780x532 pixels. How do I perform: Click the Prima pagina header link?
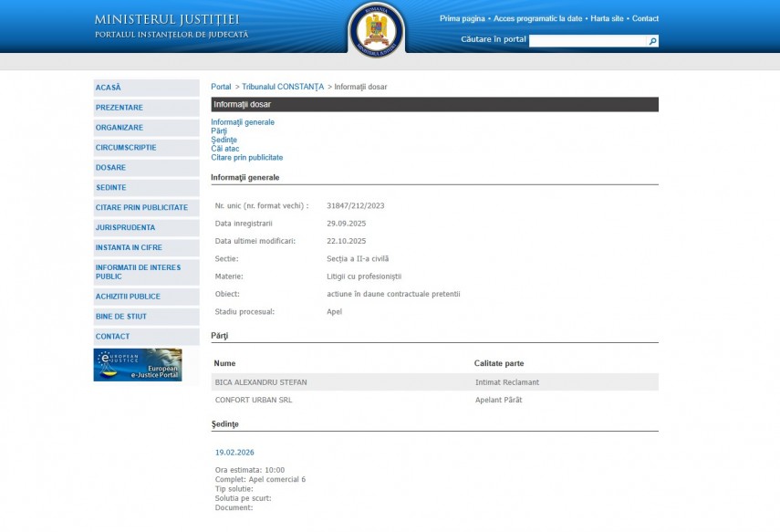point(463,18)
